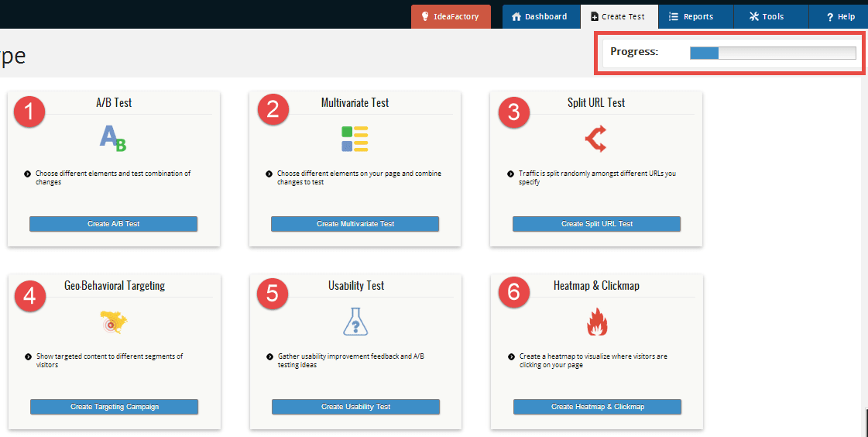Click the Create Split URL Test button
This screenshot has width=868, height=437.
click(x=597, y=224)
